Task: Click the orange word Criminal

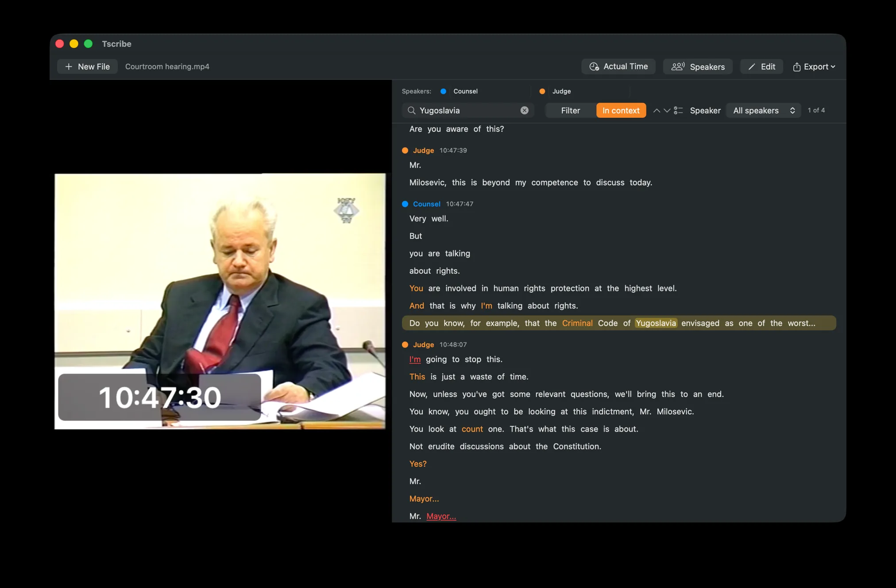Action: (x=577, y=323)
